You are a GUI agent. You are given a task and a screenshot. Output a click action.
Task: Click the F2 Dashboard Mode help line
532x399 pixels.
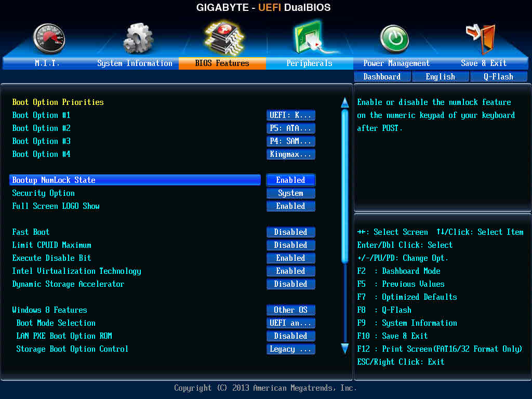coord(399,271)
